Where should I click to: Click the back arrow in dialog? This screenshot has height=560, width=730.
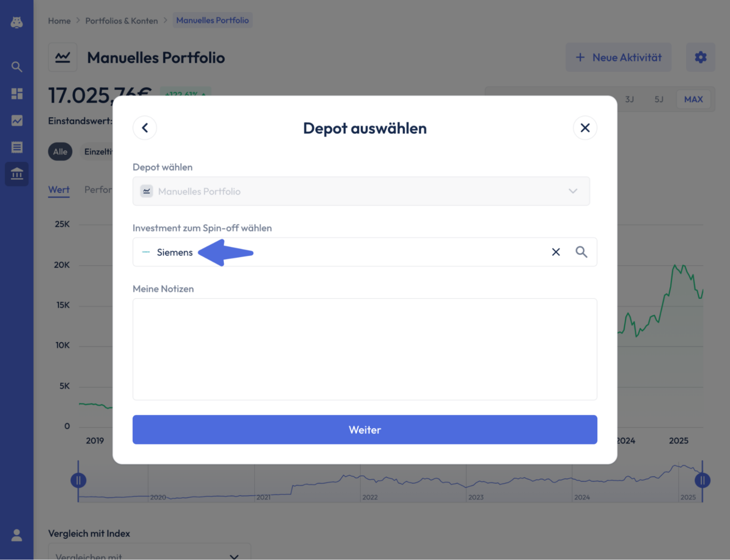click(145, 128)
